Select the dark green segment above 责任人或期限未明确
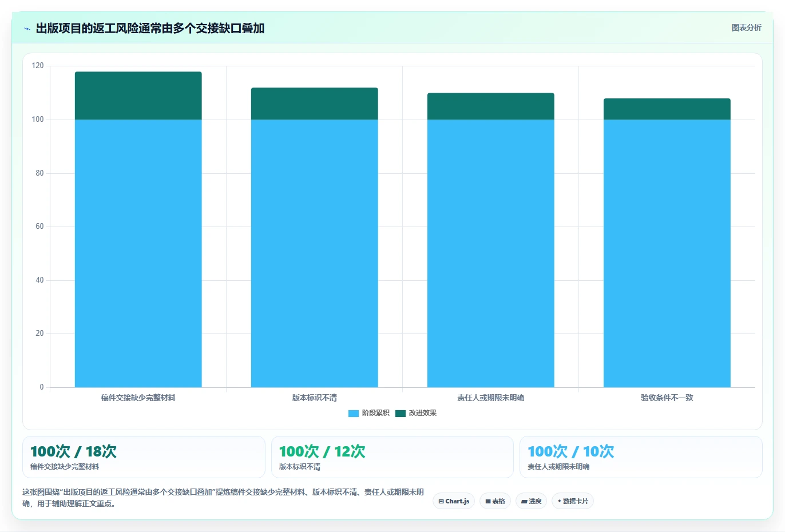This screenshot has width=785, height=532. coord(491,106)
